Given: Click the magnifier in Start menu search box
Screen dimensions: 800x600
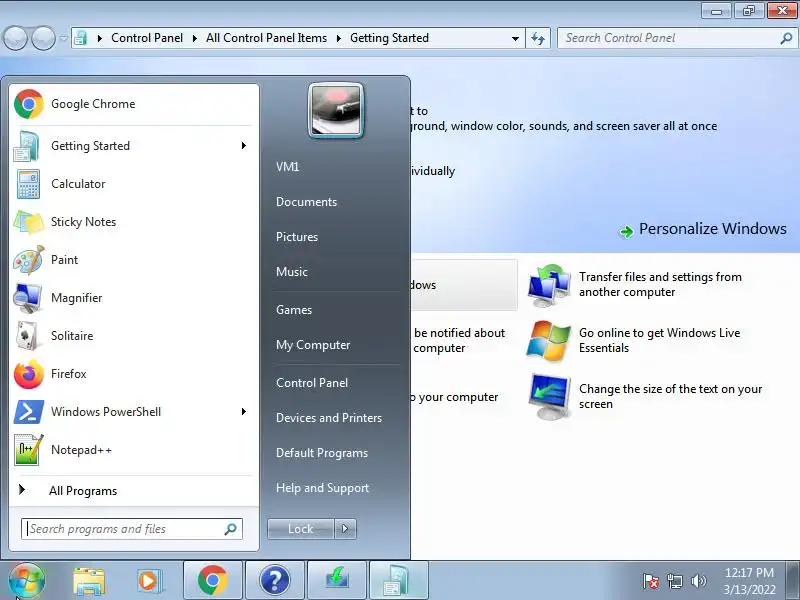Looking at the screenshot, I should coord(231,529).
